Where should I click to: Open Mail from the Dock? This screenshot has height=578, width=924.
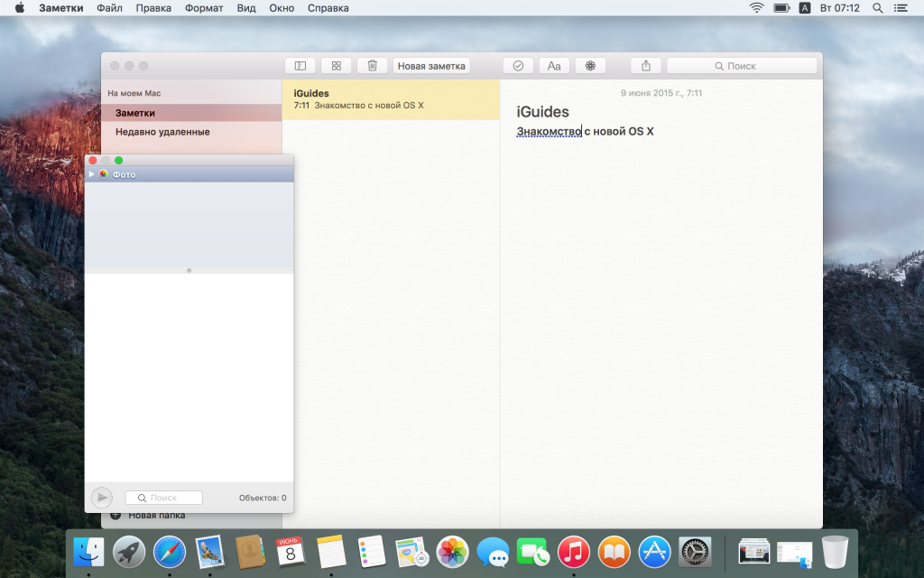(x=209, y=552)
